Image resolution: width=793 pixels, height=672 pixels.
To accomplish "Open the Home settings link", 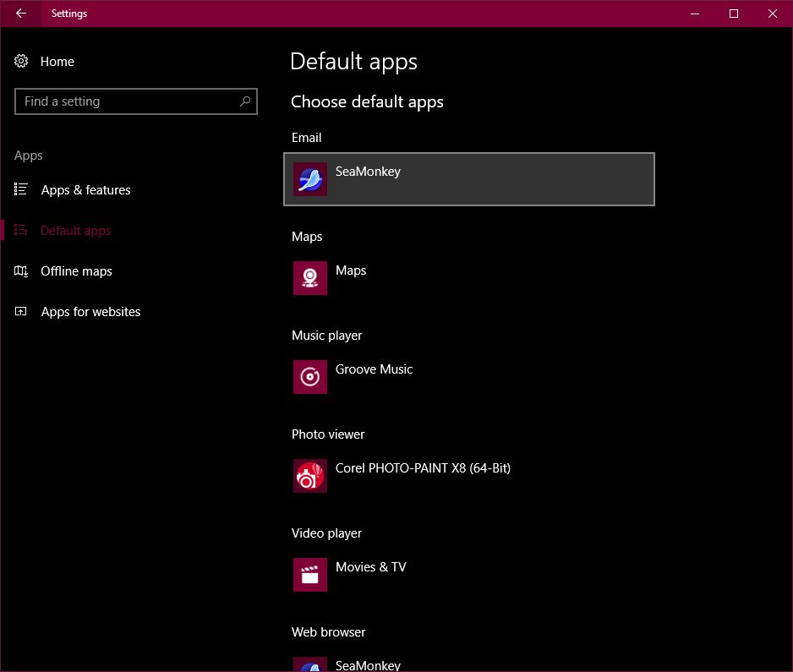I will (57, 62).
